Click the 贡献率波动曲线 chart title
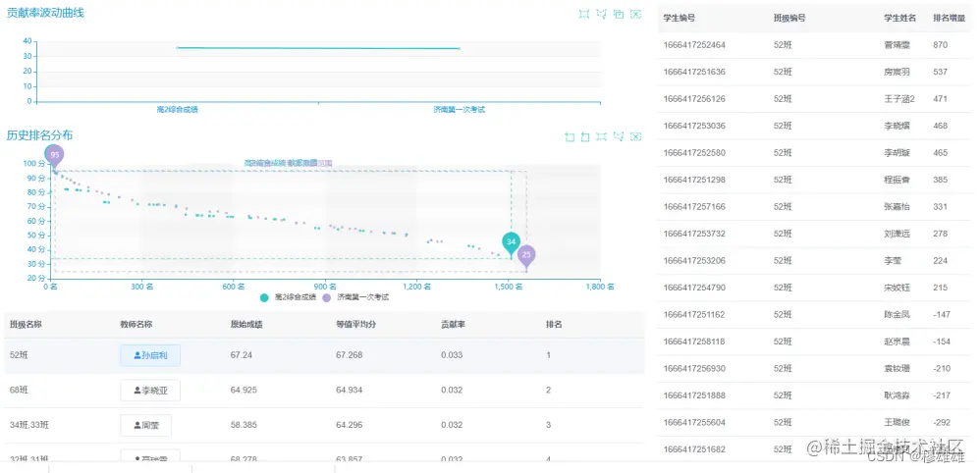Image resolution: width=980 pixels, height=473 pixels. (x=45, y=13)
